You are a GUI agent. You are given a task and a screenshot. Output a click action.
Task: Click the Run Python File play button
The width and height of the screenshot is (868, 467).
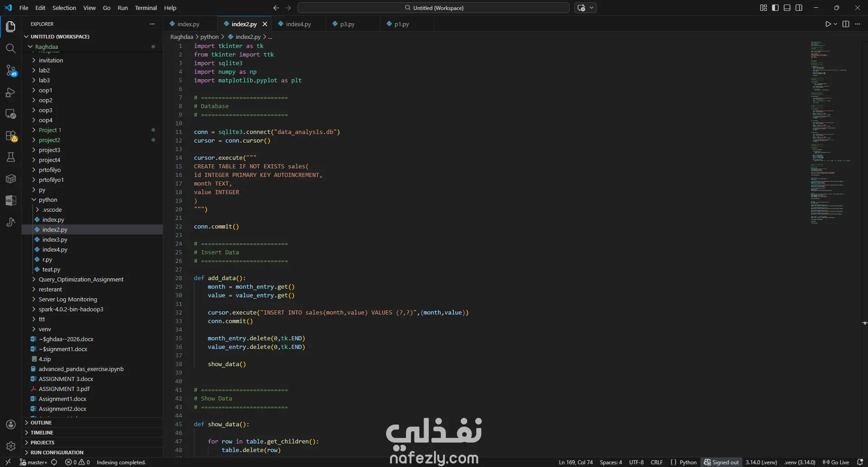click(828, 24)
